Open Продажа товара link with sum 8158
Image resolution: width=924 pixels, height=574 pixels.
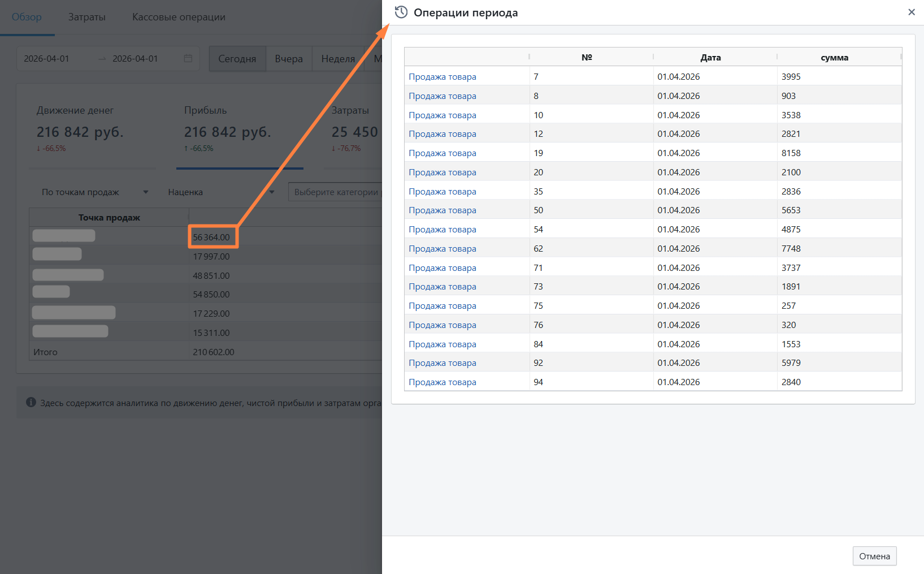442,153
